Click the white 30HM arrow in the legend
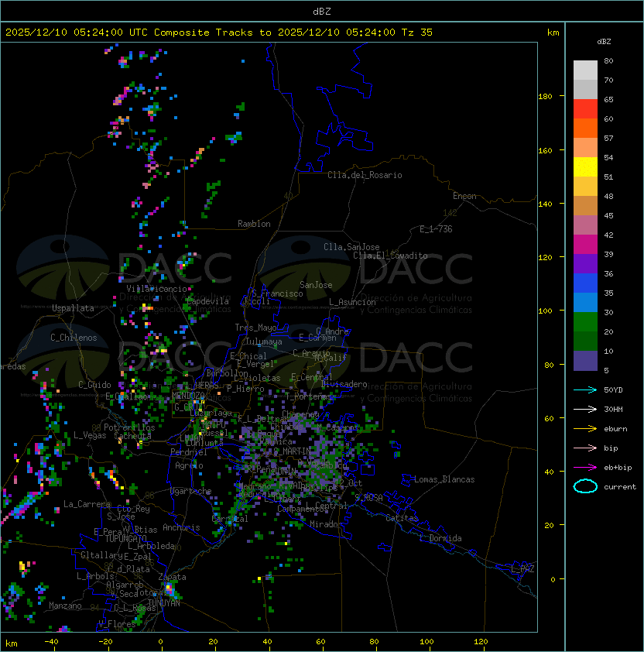The width and height of the screenshot is (644, 652). pos(585,409)
